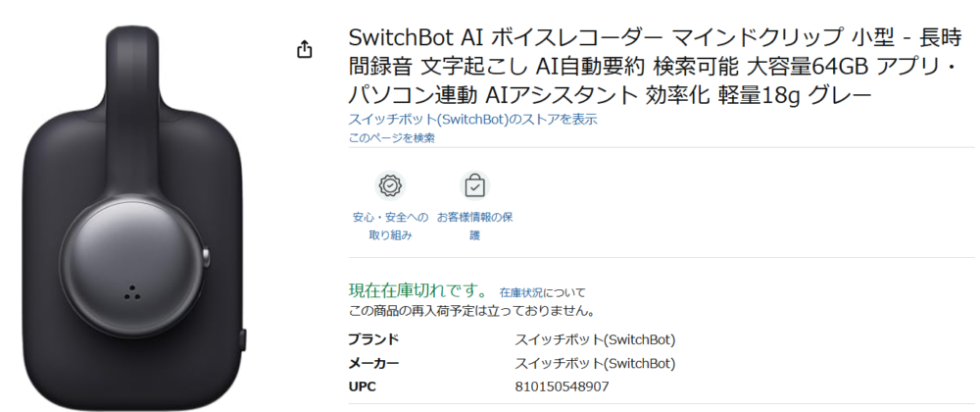
Task: Click the three microphone holes on the recorder
Action: [130, 291]
